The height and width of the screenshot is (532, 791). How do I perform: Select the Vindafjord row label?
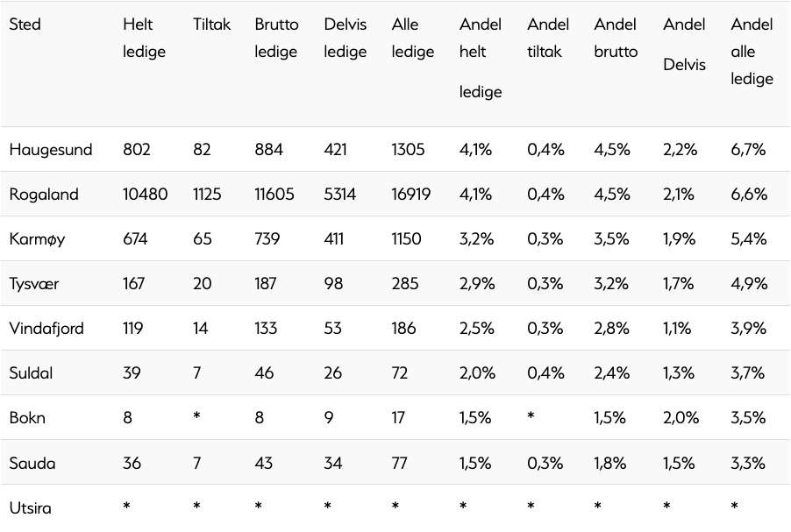[x=46, y=329]
